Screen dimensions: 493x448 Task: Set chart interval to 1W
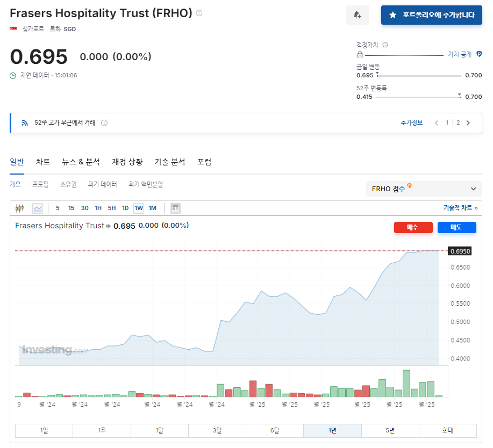pos(139,208)
